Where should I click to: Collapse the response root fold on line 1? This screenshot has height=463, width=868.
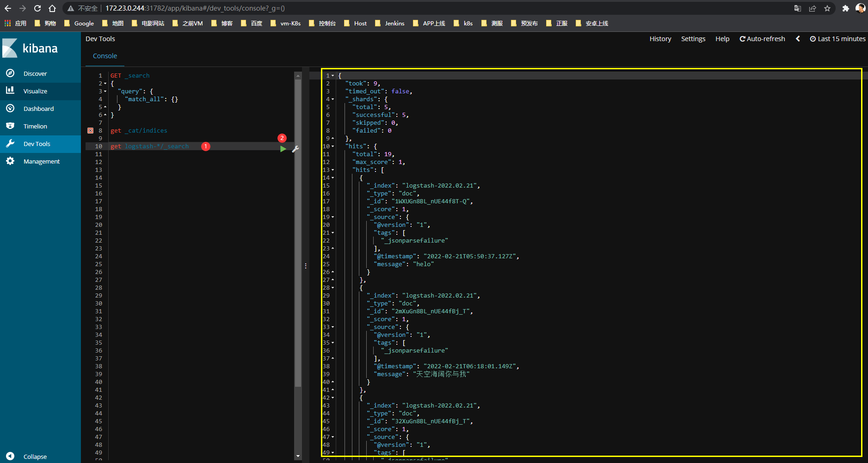click(332, 76)
